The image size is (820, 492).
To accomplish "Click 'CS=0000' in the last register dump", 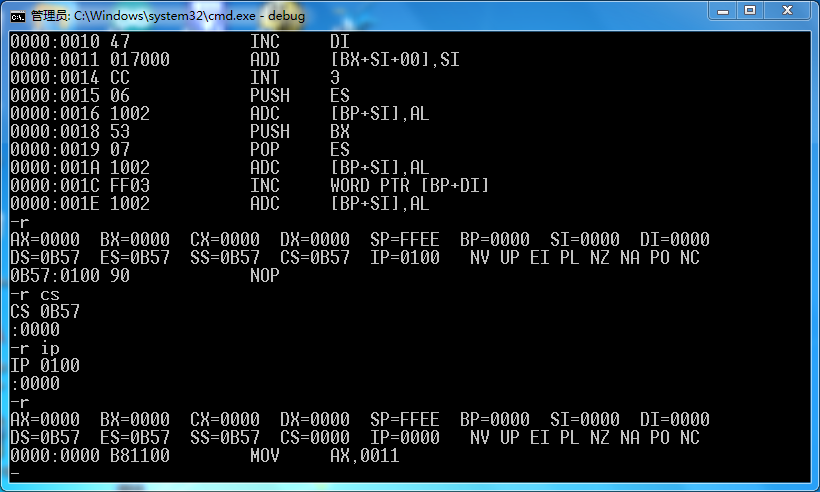I will point(315,437).
